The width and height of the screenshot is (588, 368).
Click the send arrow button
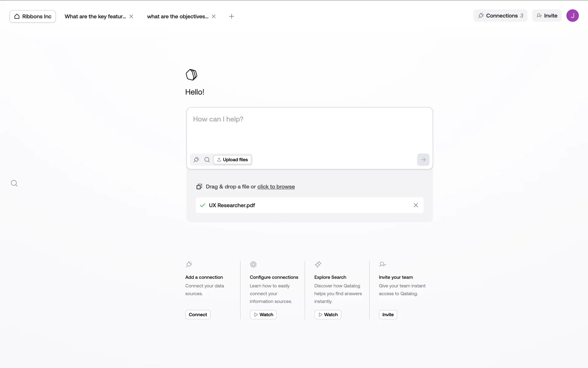coord(423,159)
